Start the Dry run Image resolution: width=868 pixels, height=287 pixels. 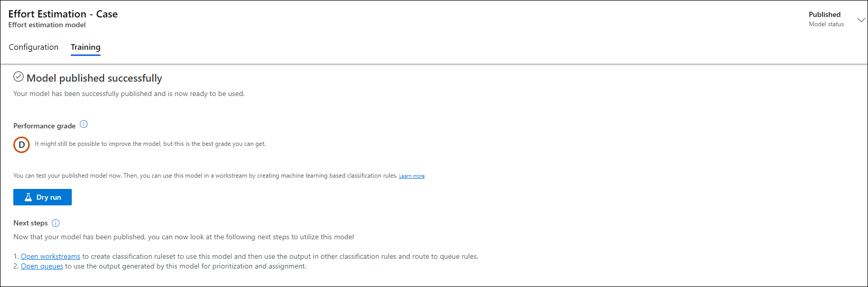click(43, 197)
